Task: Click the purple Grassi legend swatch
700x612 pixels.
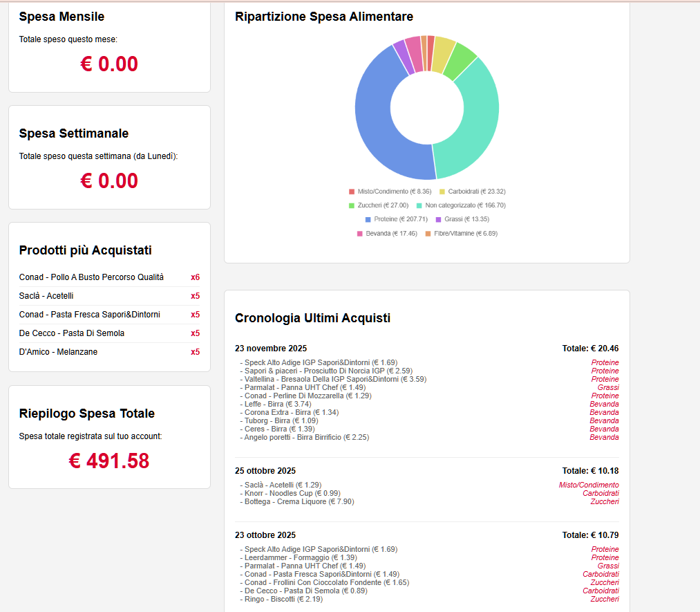Action: point(438,219)
